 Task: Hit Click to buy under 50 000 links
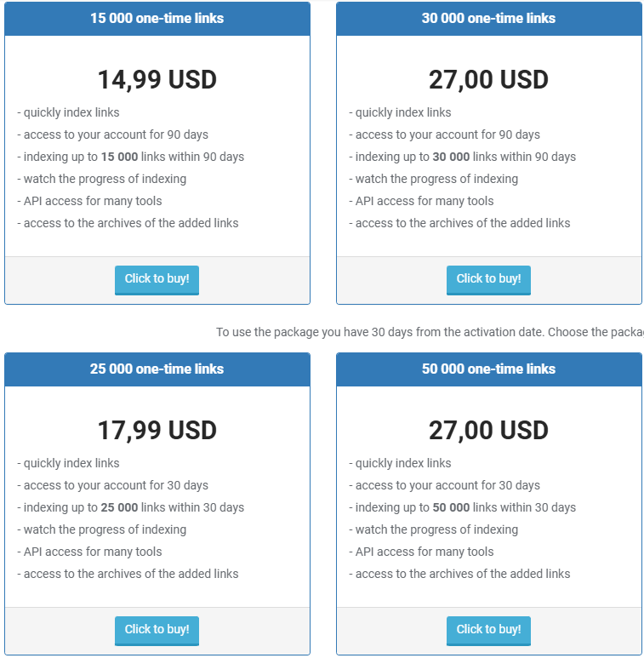click(488, 630)
